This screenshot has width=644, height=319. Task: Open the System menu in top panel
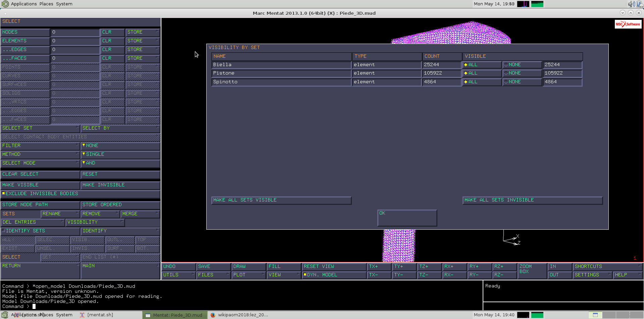tap(64, 4)
